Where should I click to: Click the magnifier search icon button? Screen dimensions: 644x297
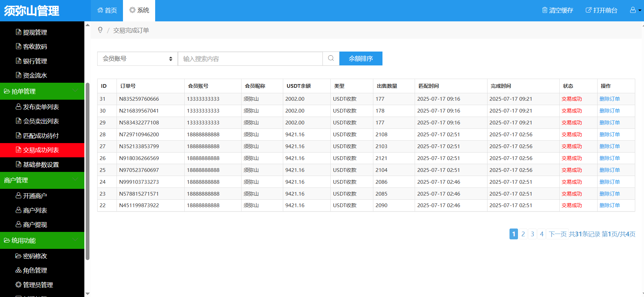coord(331,59)
